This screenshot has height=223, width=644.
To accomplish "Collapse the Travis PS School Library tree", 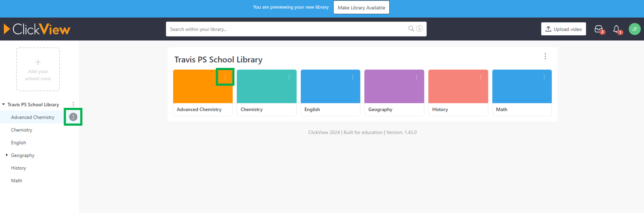I will (x=4, y=104).
